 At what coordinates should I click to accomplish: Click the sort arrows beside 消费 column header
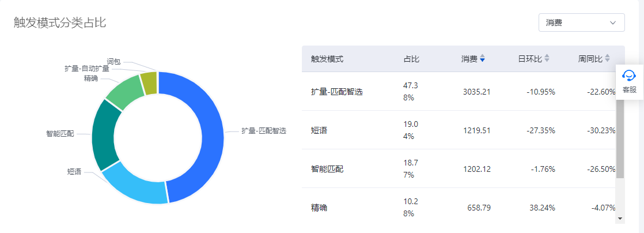(482, 59)
